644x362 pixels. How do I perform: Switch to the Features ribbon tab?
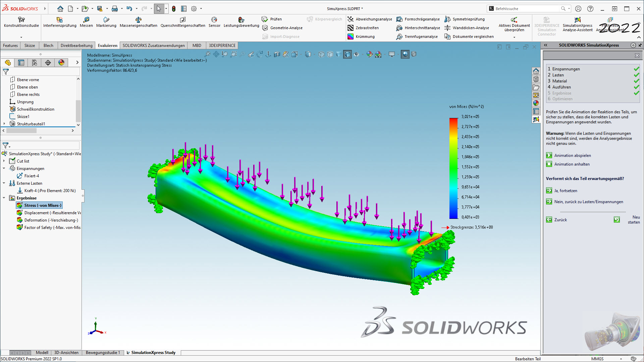[x=10, y=46]
